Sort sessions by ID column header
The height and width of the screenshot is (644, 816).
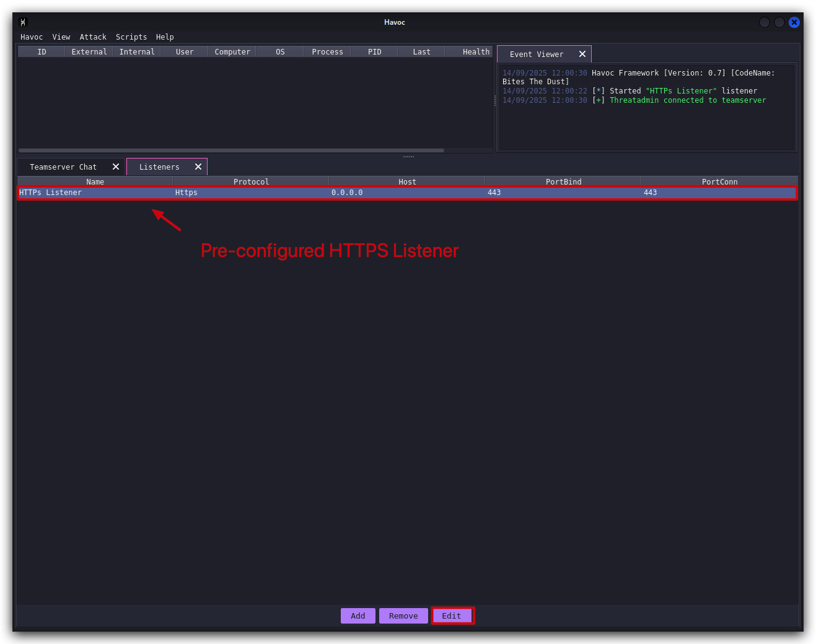pyautogui.click(x=42, y=52)
